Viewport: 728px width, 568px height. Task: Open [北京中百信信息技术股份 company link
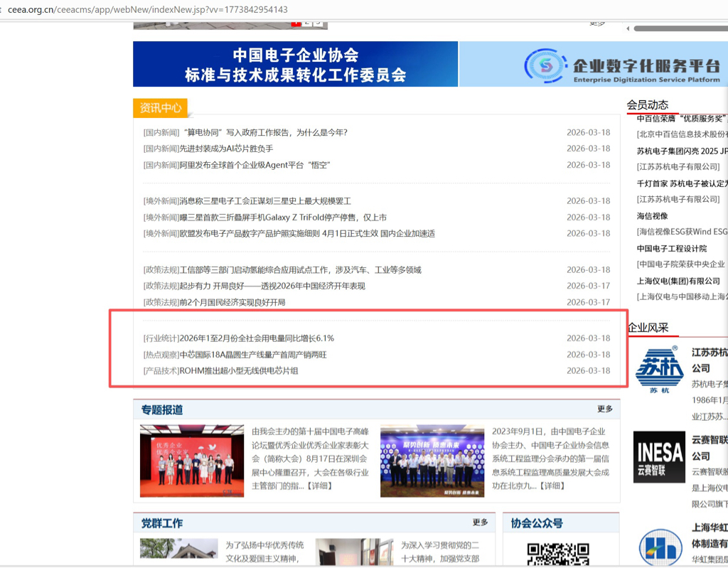(x=682, y=134)
